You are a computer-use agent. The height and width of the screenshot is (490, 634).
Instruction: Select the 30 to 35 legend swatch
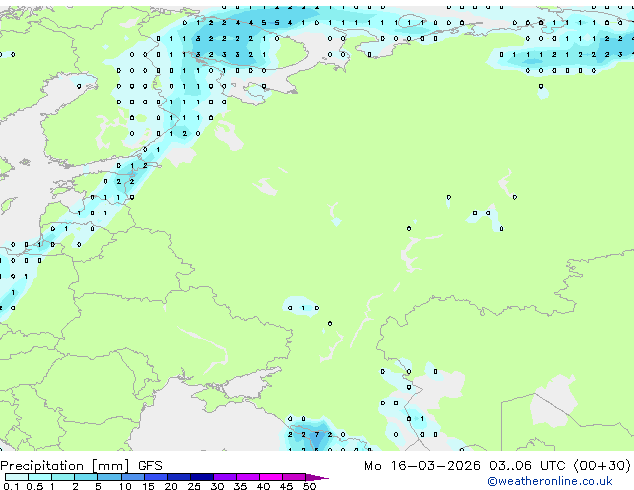click(224, 477)
